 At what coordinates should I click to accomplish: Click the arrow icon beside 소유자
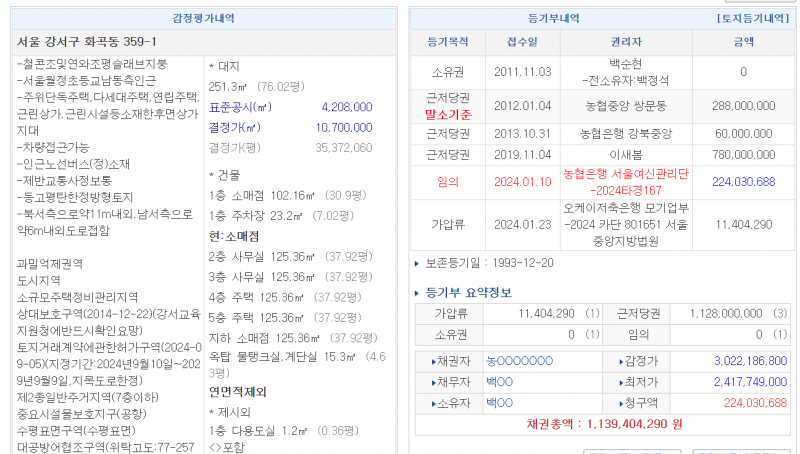pyautogui.click(x=436, y=403)
